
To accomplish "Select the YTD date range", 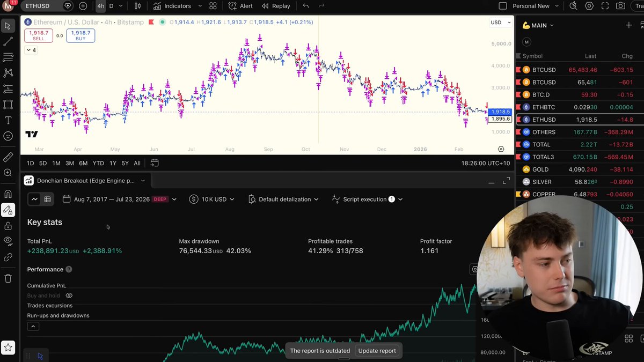I will point(98,163).
